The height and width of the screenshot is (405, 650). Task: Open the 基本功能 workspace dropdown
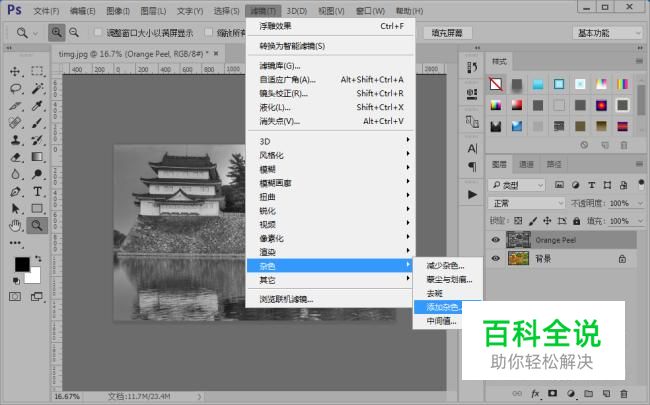click(x=608, y=33)
